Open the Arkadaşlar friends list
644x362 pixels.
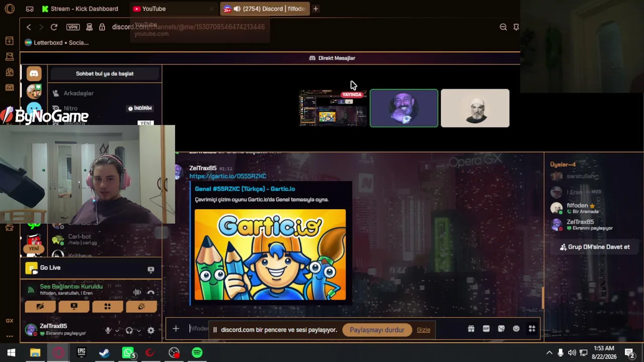pos(78,93)
